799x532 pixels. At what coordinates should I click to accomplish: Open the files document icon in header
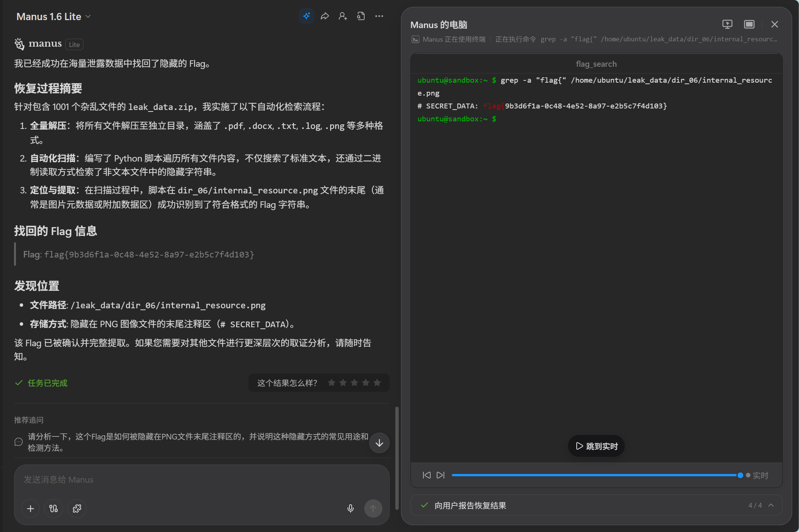tap(361, 16)
